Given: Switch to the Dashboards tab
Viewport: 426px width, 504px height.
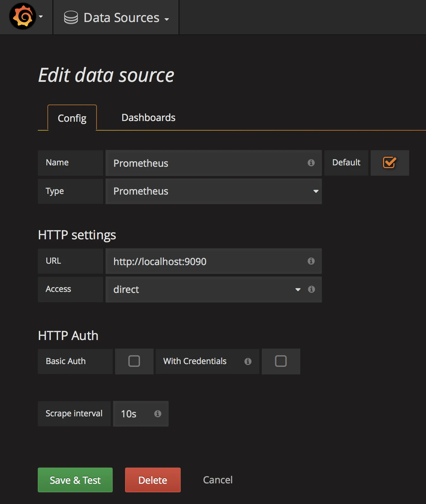Looking at the screenshot, I should [148, 118].
